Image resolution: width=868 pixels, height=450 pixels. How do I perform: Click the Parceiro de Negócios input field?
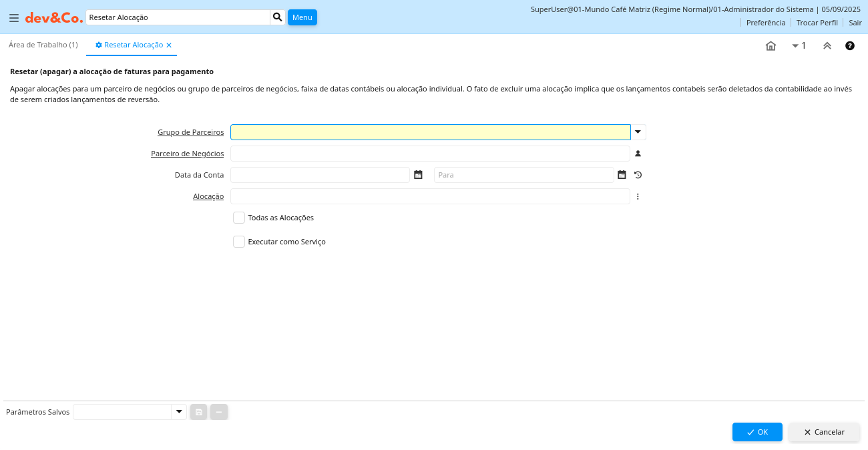[x=430, y=154]
